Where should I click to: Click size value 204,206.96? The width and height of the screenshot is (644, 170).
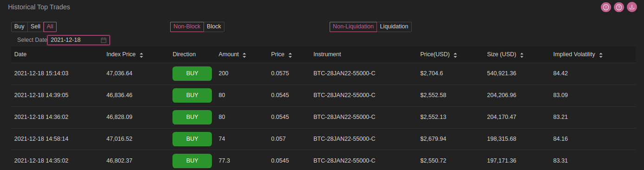click(502, 95)
